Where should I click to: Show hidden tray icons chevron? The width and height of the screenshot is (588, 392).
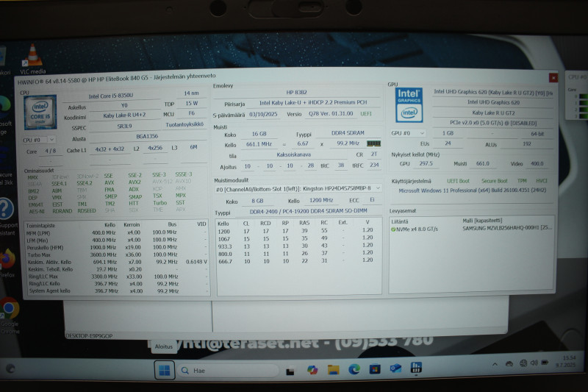495,364
